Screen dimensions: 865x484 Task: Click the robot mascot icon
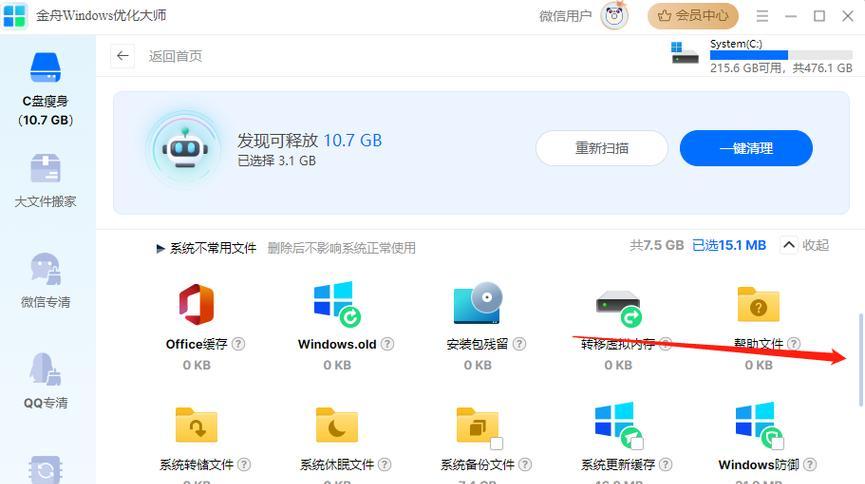pyautogui.click(x=185, y=147)
